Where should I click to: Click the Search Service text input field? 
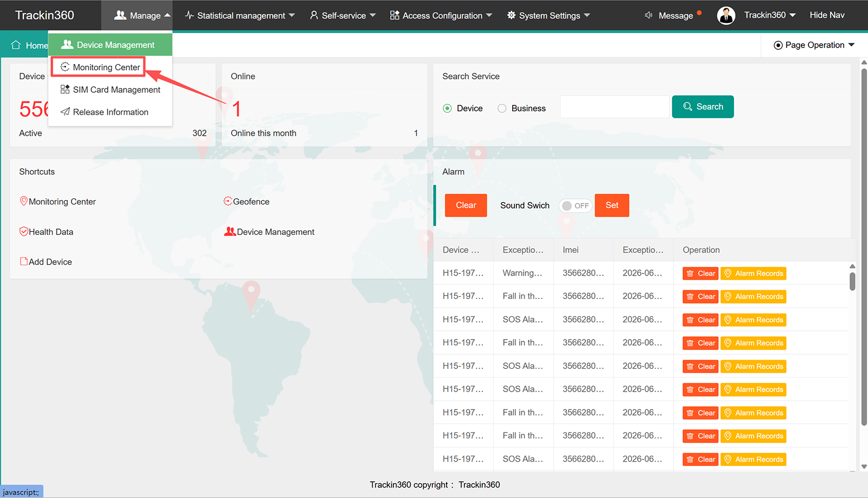(615, 107)
